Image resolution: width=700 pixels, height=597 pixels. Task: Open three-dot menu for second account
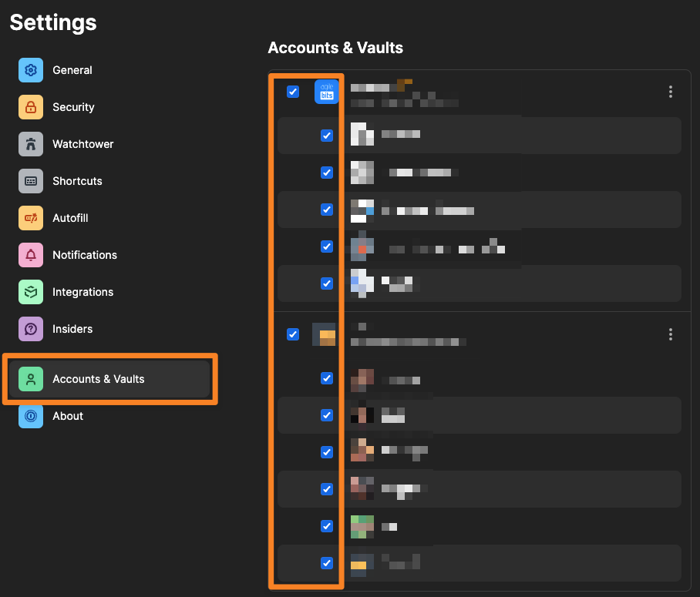pos(671,334)
